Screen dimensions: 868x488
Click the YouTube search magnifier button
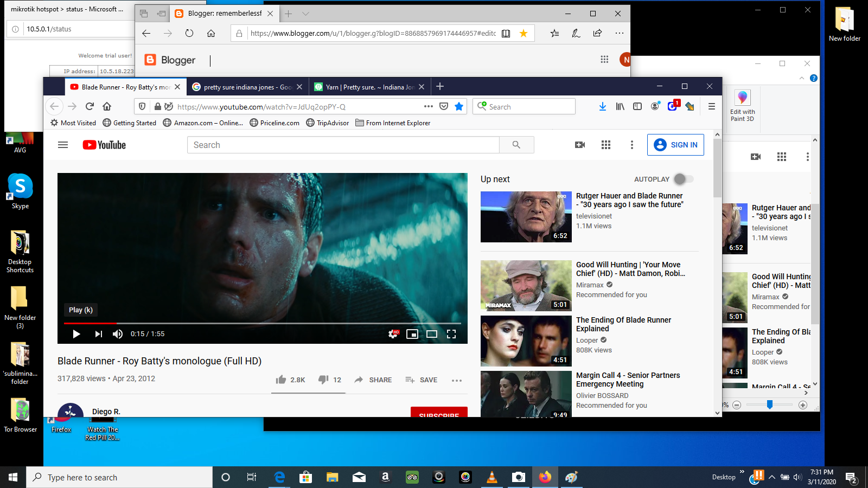(516, 145)
